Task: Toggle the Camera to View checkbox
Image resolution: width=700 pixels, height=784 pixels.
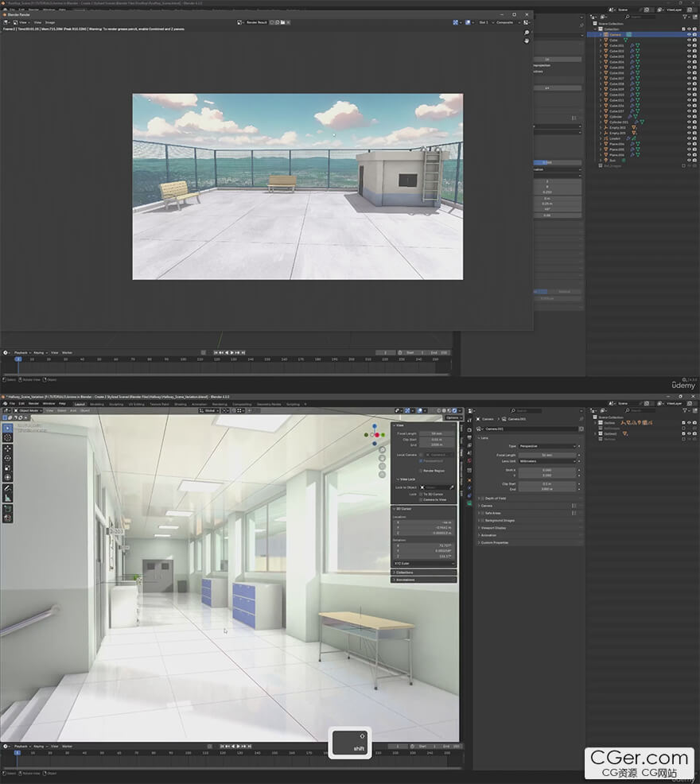Action: 421,499
